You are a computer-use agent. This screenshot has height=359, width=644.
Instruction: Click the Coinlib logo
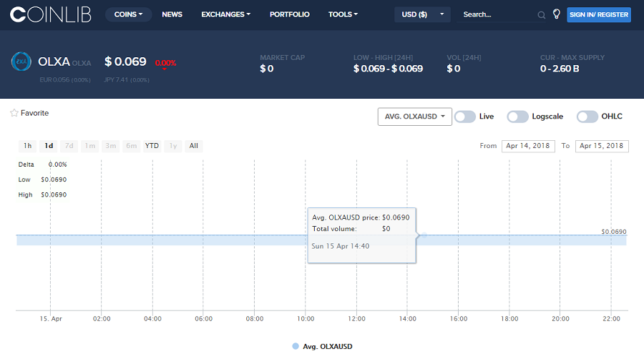tap(51, 15)
